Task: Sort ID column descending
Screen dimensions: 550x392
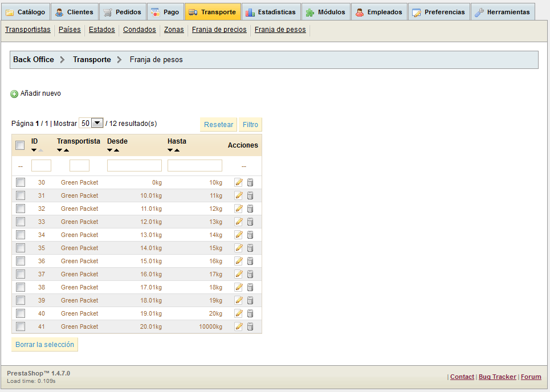Action: tap(34, 150)
